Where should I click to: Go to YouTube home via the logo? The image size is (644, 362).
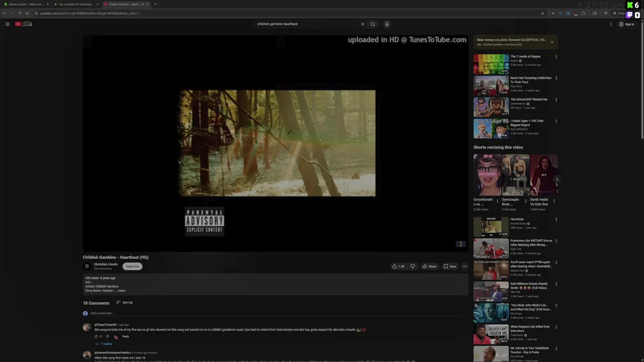coord(24,24)
